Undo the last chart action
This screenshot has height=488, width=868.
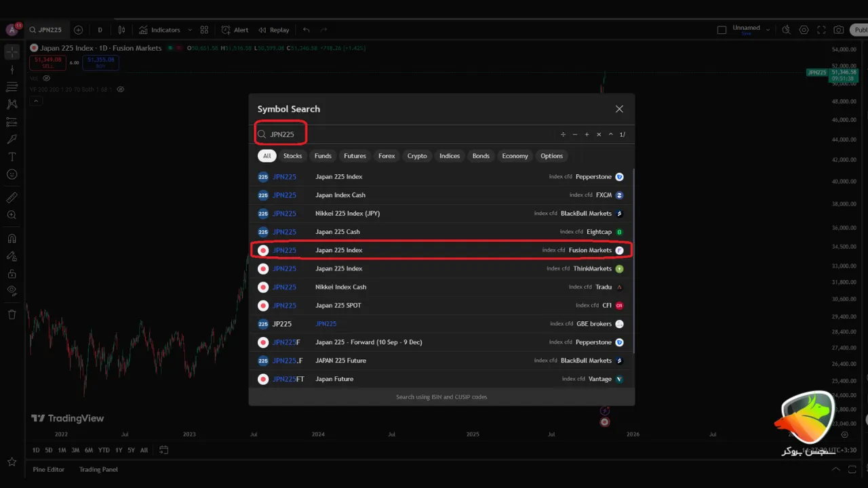307,30
